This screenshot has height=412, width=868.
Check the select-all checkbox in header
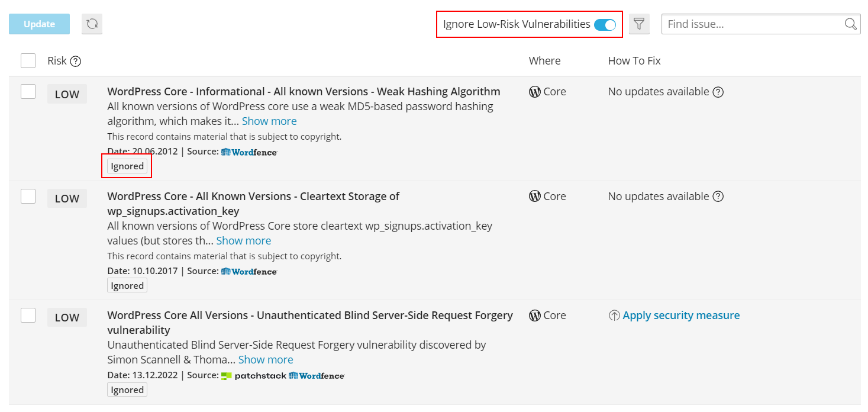28,61
